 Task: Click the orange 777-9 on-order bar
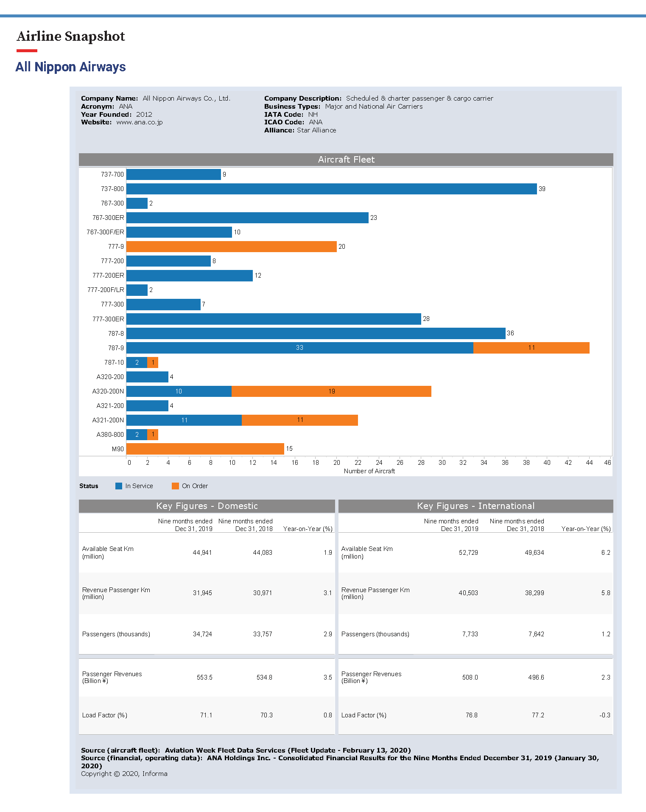point(231,247)
